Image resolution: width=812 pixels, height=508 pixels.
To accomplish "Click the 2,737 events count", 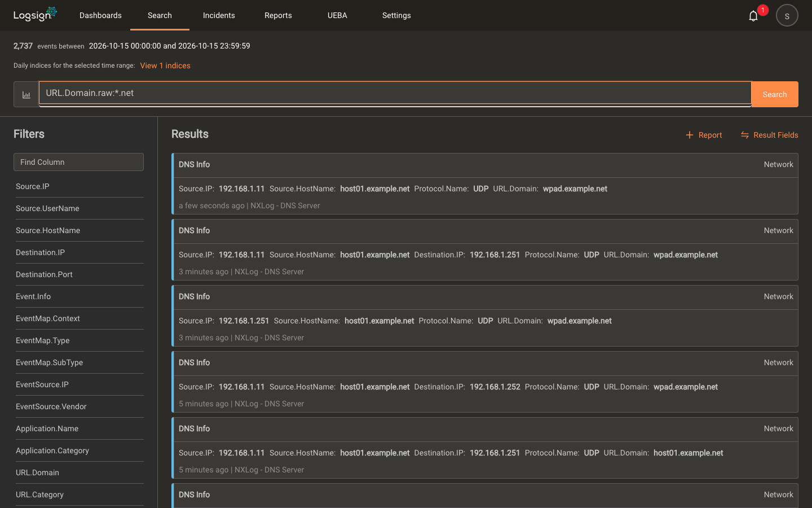I will [x=23, y=46].
